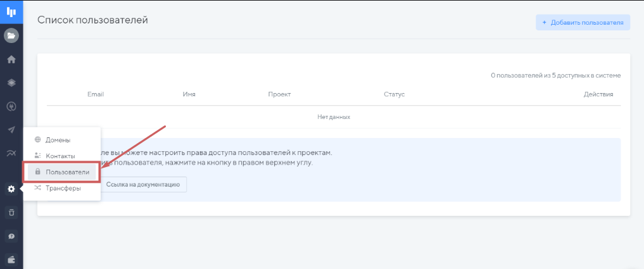Click the Добавить пользователя button

pos(583,22)
